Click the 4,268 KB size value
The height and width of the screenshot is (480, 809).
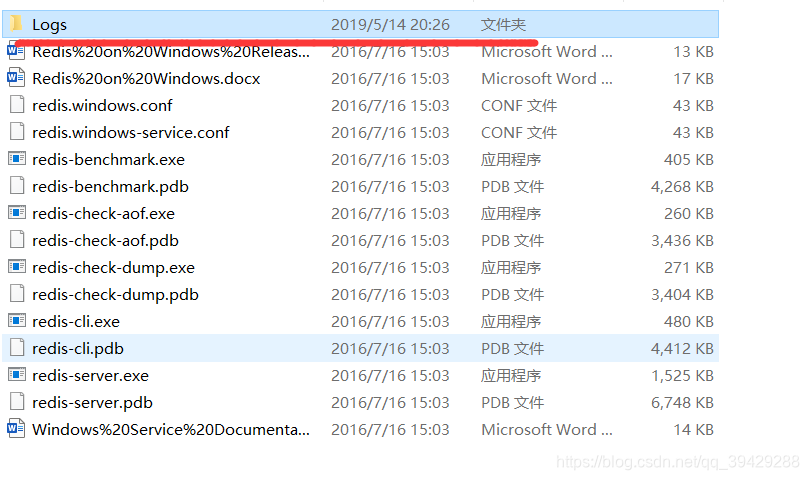click(x=682, y=186)
